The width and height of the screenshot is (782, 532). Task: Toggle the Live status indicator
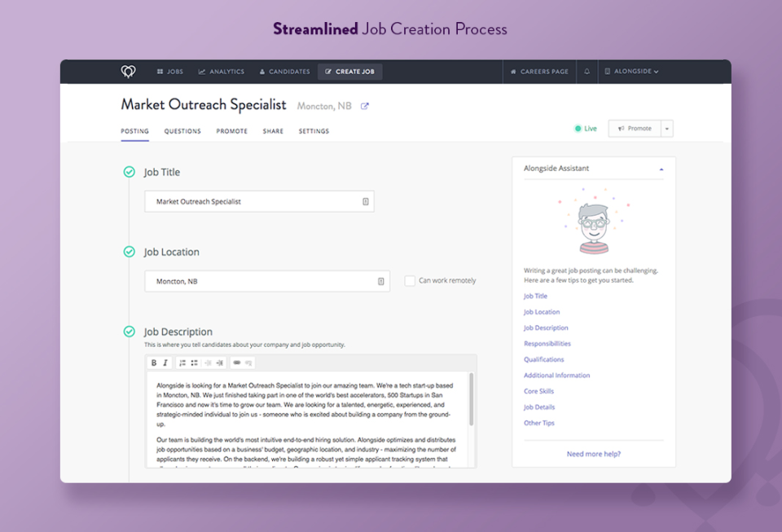point(585,128)
